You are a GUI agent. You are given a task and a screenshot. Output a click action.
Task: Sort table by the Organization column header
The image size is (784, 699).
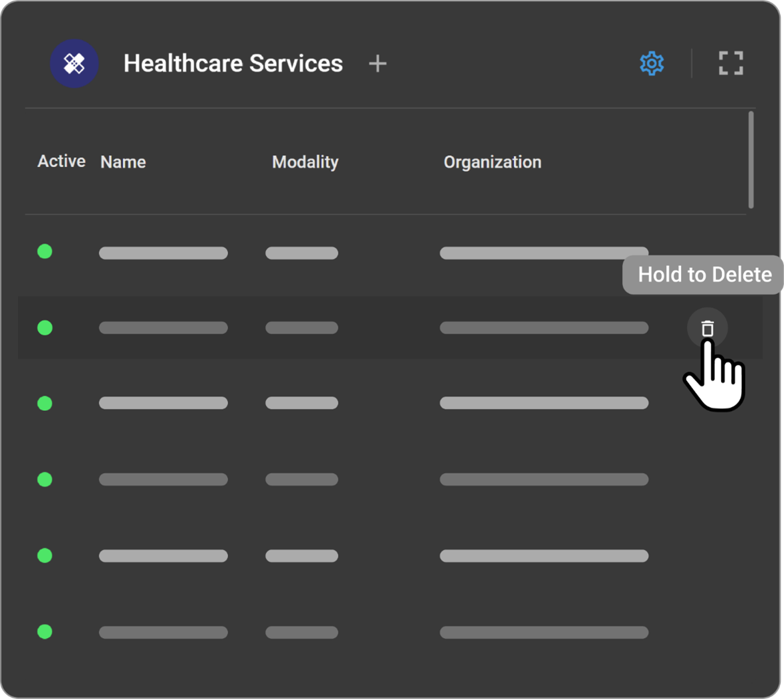492,162
